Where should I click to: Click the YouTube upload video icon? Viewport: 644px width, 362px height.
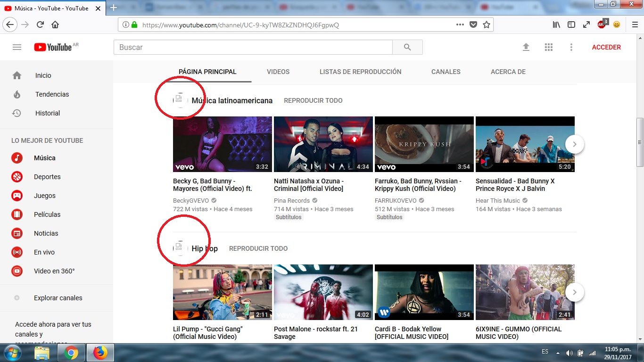click(x=526, y=47)
